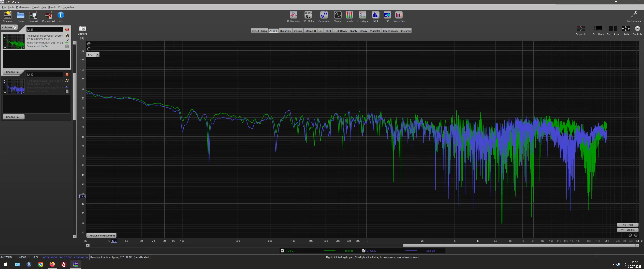Viewport: 644px width, 269px height.
Task: Switch to Waterfall tab
Action: point(375,31)
